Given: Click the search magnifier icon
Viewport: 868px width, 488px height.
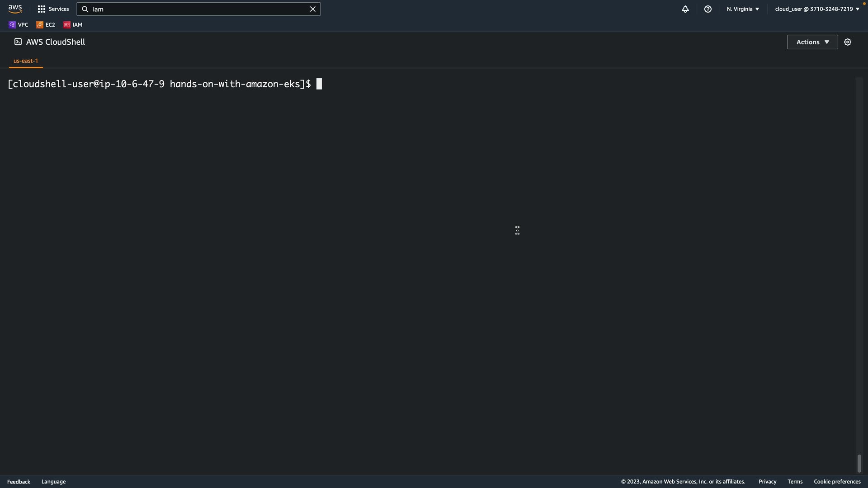Looking at the screenshot, I should click(85, 9).
